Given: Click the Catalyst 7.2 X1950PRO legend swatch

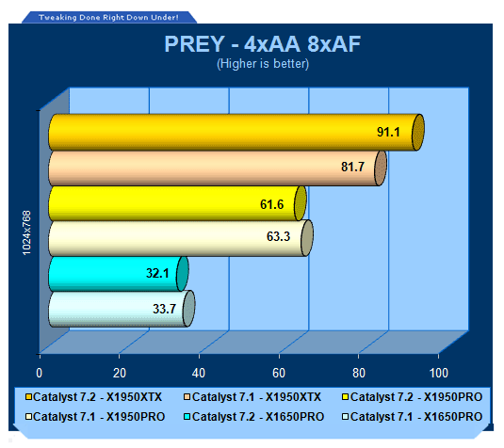Looking at the screenshot, I should click(346, 397).
